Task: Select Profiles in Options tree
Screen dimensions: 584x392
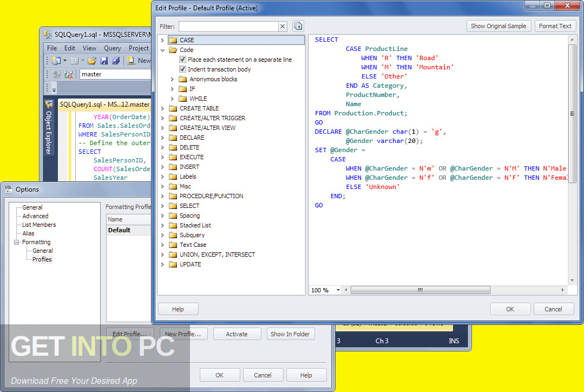Action: tap(42, 259)
